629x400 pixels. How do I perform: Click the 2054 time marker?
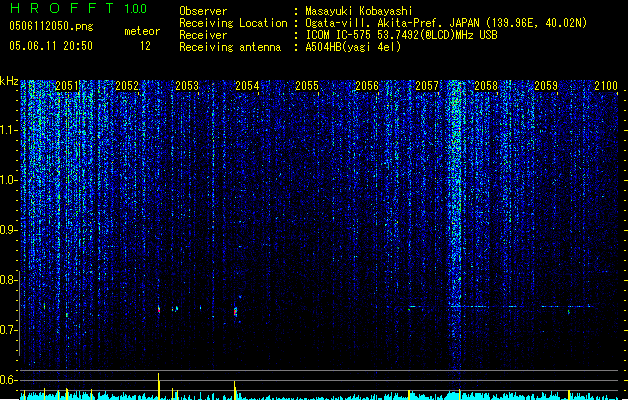247,86
